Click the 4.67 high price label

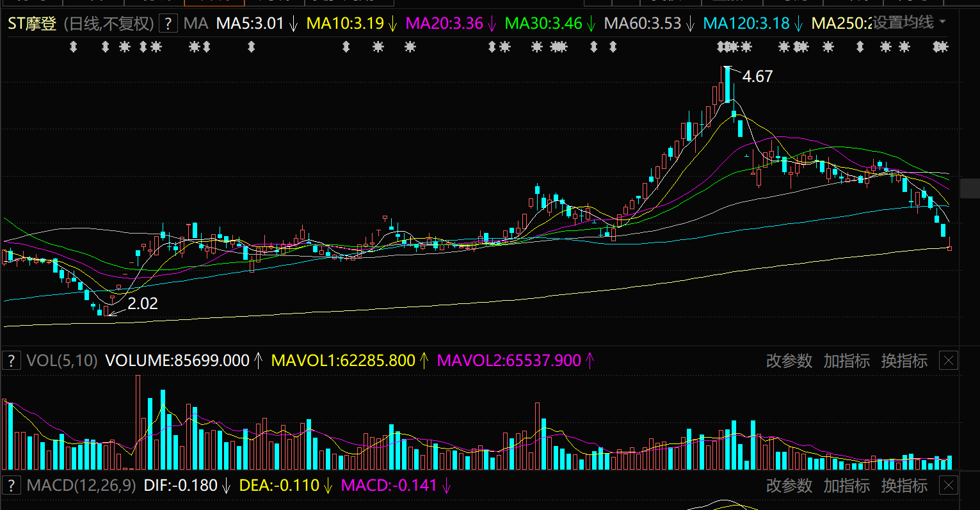point(758,77)
